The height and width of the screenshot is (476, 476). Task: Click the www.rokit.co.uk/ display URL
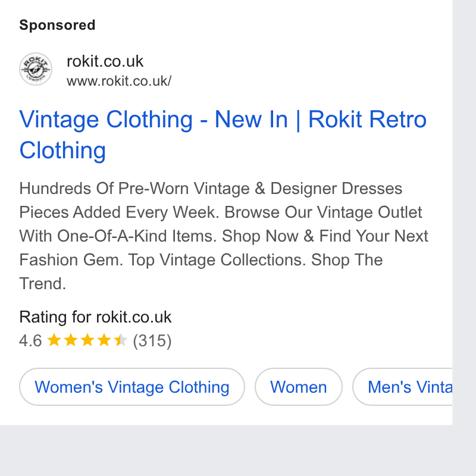(x=119, y=81)
